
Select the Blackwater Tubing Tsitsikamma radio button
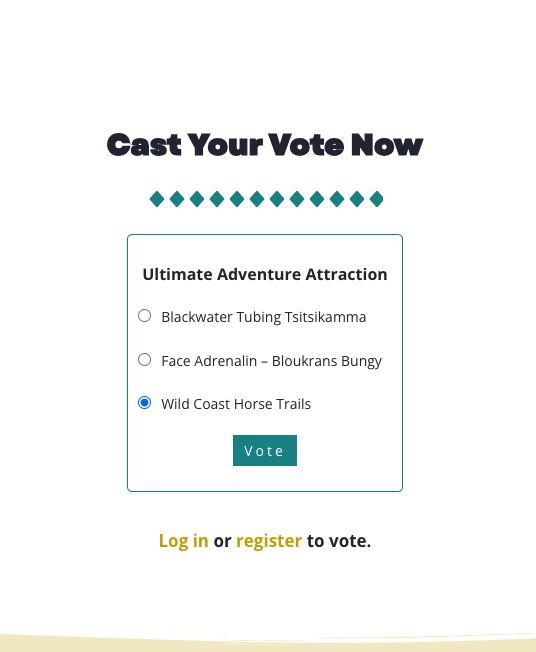point(144,316)
